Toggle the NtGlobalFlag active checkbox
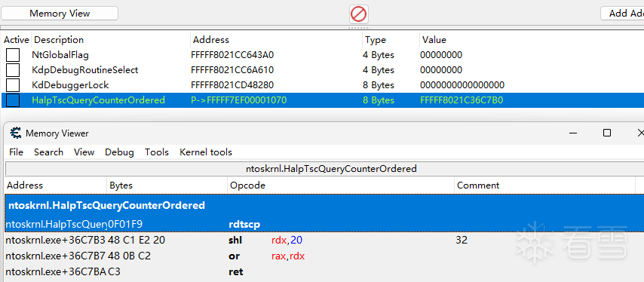Viewport: 644px width, 282px height. pyautogui.click(x=13, y=55)
